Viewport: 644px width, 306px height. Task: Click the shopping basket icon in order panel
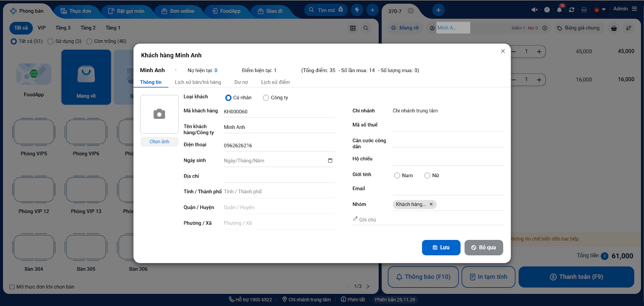point(614,28)
